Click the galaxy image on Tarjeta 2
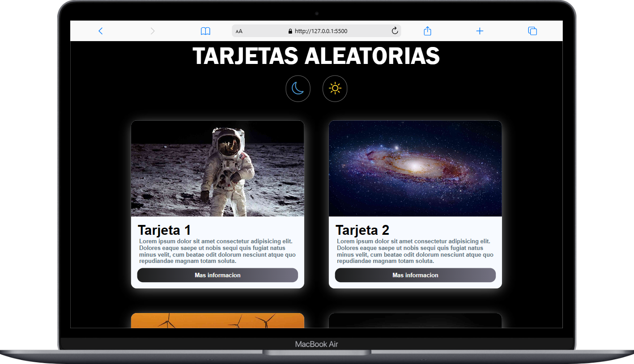 (415, 169)
